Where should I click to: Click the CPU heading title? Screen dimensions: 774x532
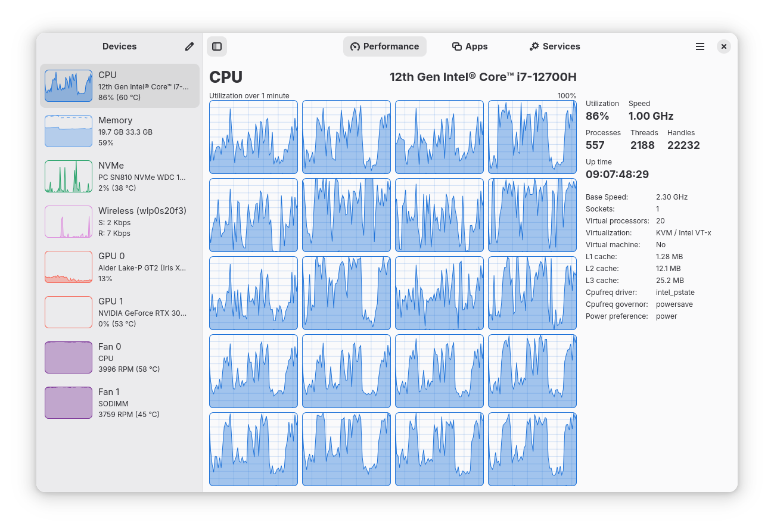click(x=226, y=77)
